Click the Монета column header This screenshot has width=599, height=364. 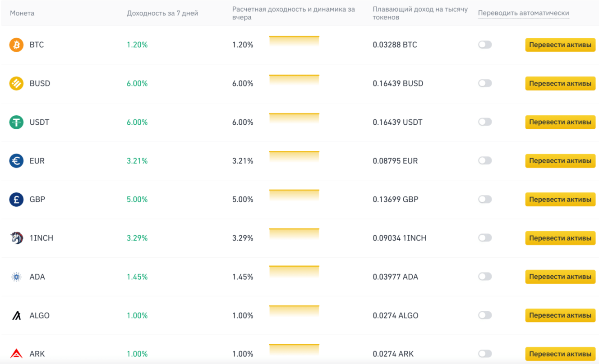click(x=22, y=13)
